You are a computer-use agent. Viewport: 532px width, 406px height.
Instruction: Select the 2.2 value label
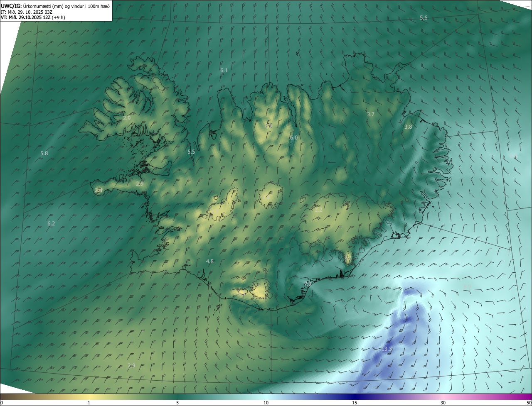pos(319,210)
